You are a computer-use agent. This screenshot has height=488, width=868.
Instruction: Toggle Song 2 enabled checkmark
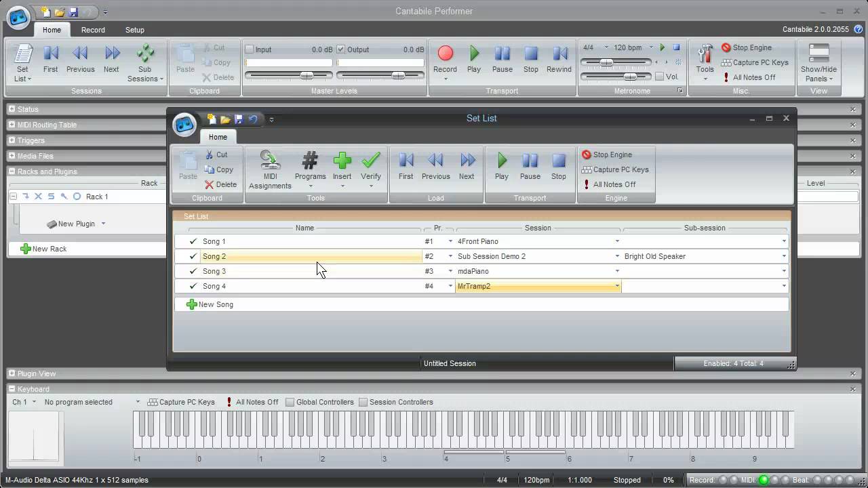coord(193,256)
